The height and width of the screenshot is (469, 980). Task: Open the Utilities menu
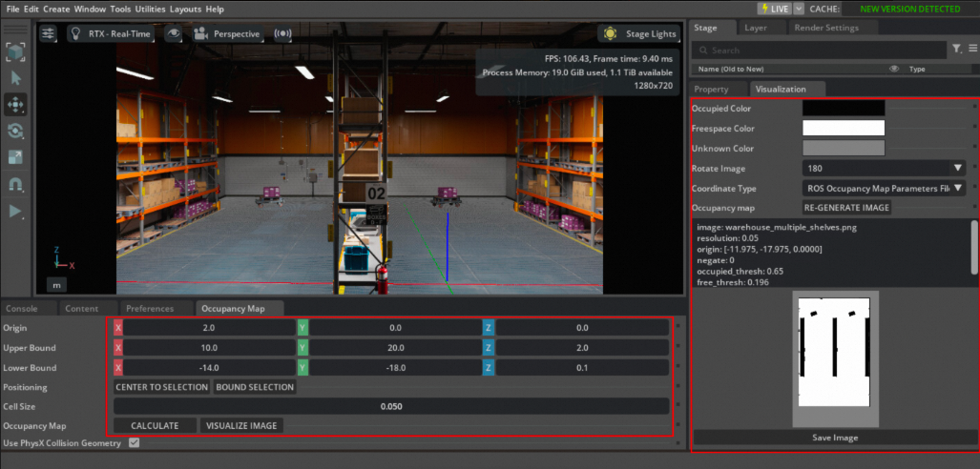151,9
